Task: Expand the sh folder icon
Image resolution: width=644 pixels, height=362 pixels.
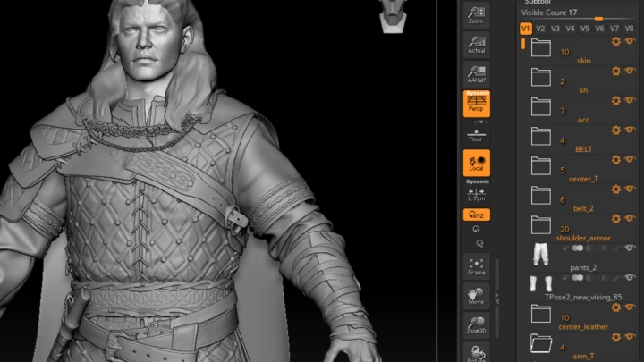Action: click(x=541, y=77)
